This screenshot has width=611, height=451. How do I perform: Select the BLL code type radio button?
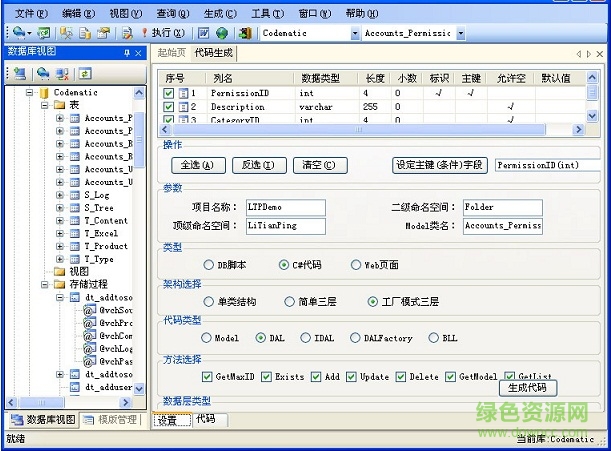(433, 338)
